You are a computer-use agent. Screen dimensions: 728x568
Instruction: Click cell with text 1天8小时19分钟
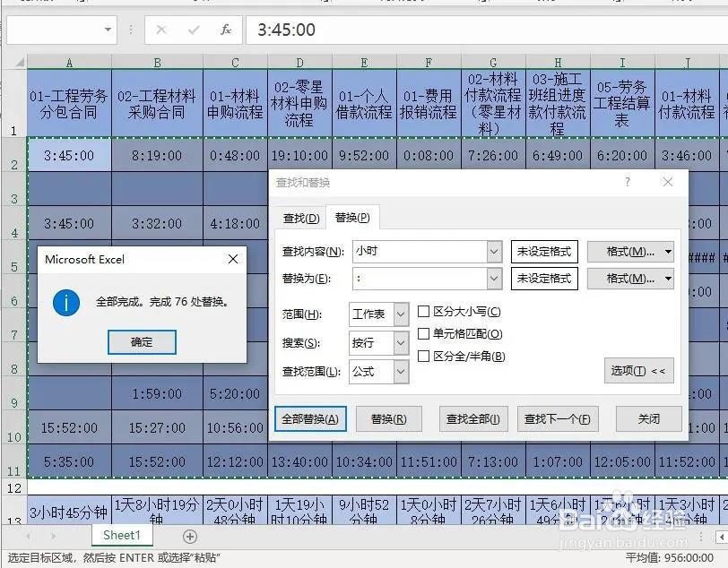(157, 511)
